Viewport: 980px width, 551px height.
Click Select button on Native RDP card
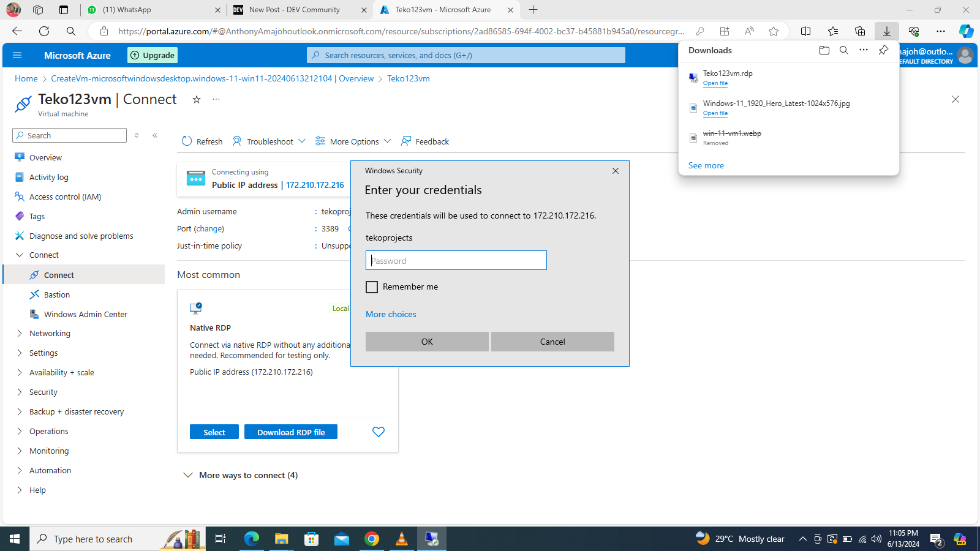point(214,432)
